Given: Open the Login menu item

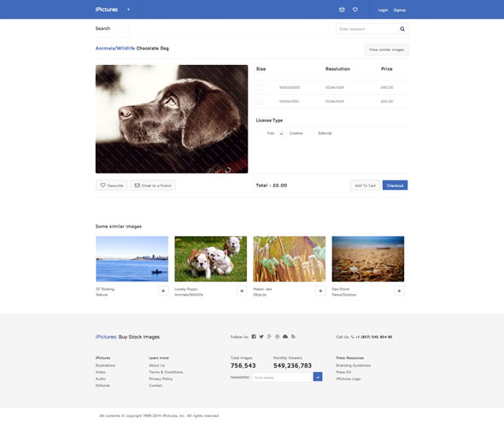Looking at the screenshot, I should click(x=383, y=10).
